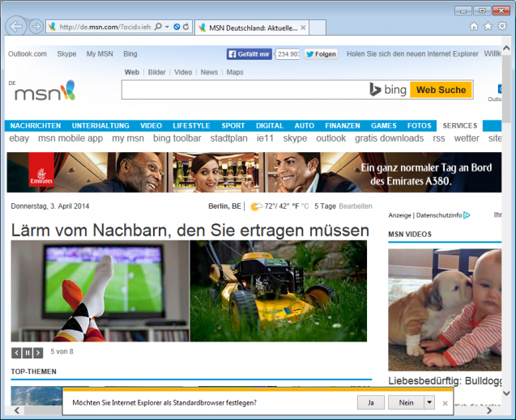Open Bing link in top bar
Image resolution: width=516 pixels, height=420 pixels.
[130, 54]
